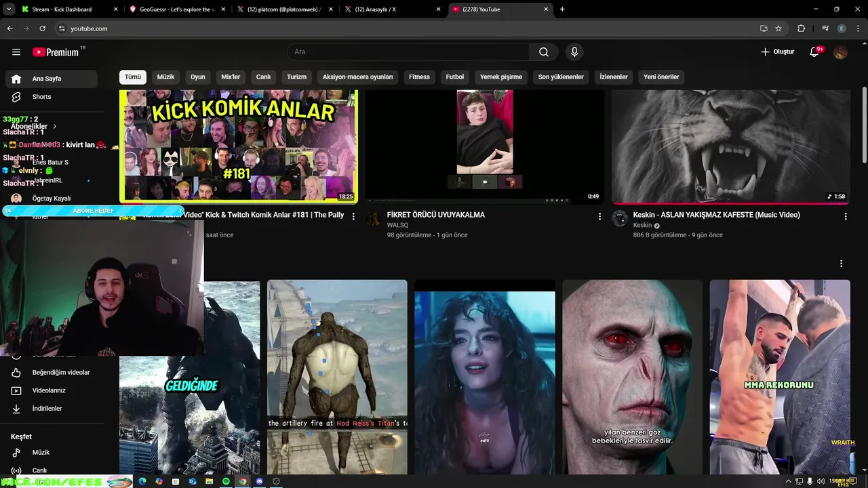
Task: Open İndirilenler in the sidebar
Action: (x=52, y=409)
